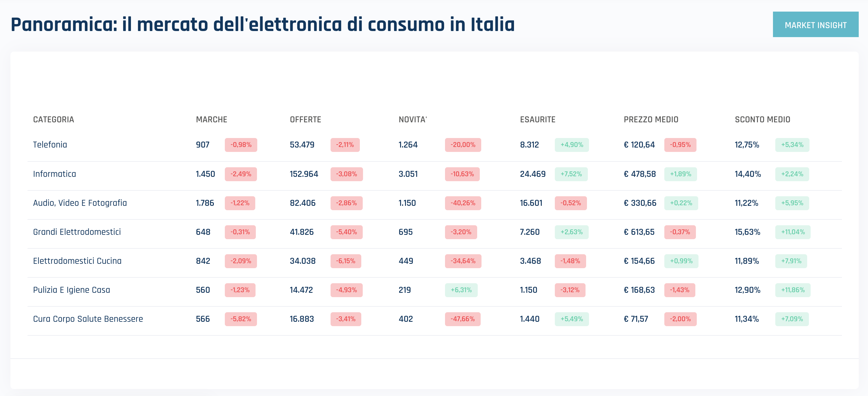Click the green +6,31% novità badge
Image resolution: width=868 pixels, height=396 pixels.
point(461,290)
